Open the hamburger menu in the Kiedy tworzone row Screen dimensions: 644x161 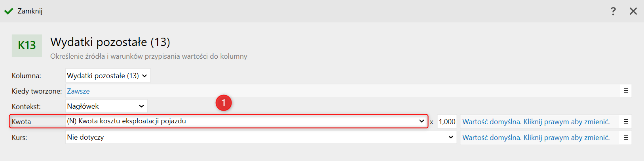pos(626,91)
